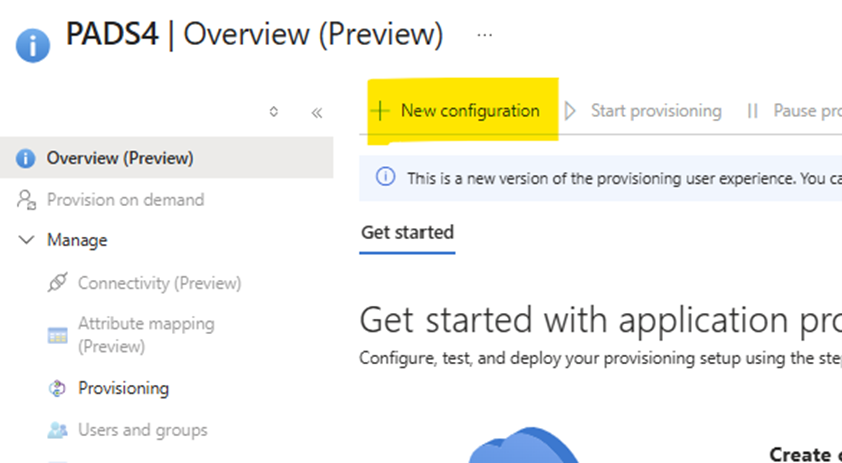Screen dimensions: 842x463
Task: Click the Users and groups people icon
Action: pyautogui.click(x=57, y=430)
